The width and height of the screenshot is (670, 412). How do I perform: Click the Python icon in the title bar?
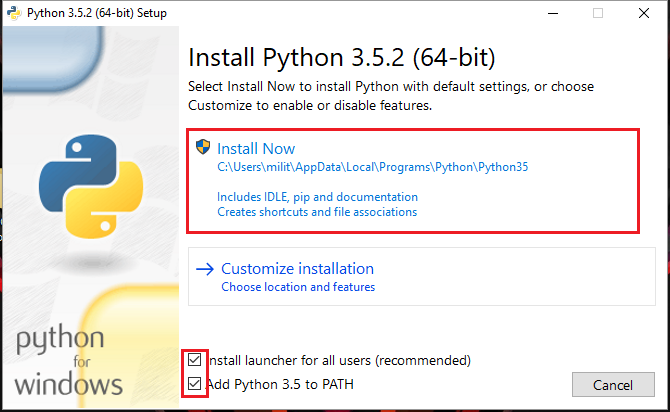click(x=14, y=13)
